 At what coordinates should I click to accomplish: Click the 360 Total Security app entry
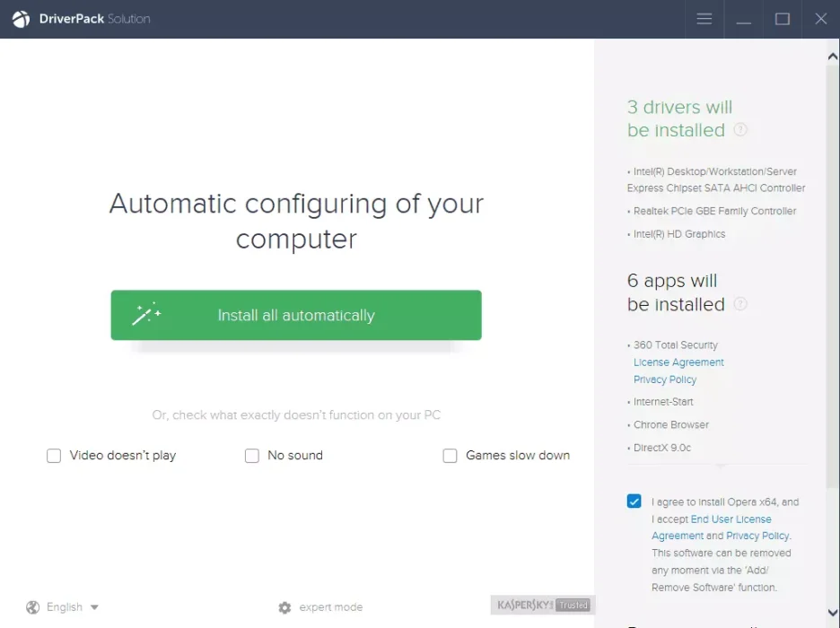coord(675,345)
